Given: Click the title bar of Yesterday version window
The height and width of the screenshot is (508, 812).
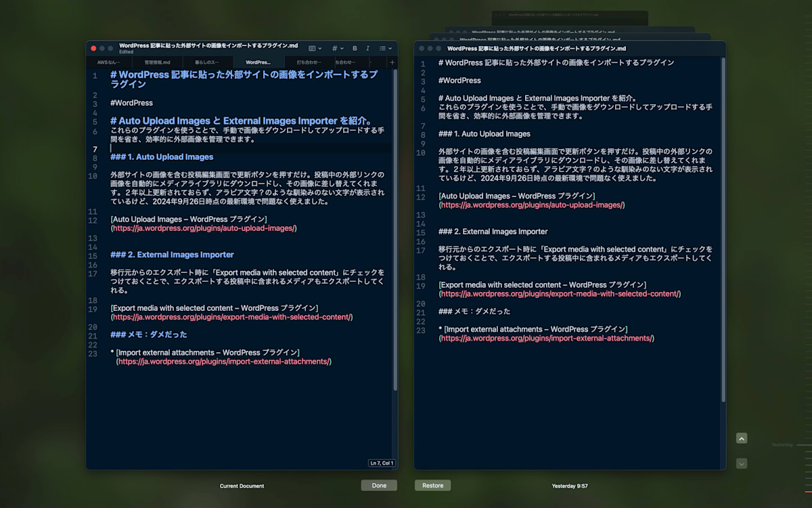Looking at the screenshot, I should point(570,48).
